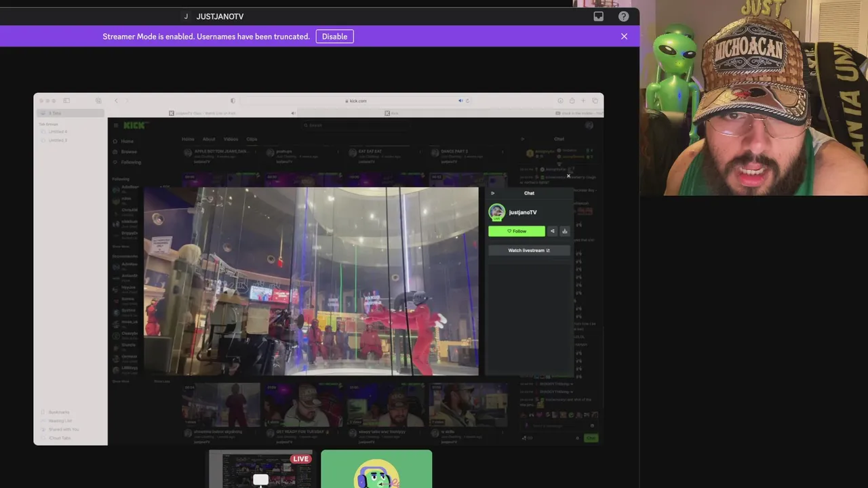Show the Safari tab overview
This screenshot has width=868, height=488.
coord(595,101)
